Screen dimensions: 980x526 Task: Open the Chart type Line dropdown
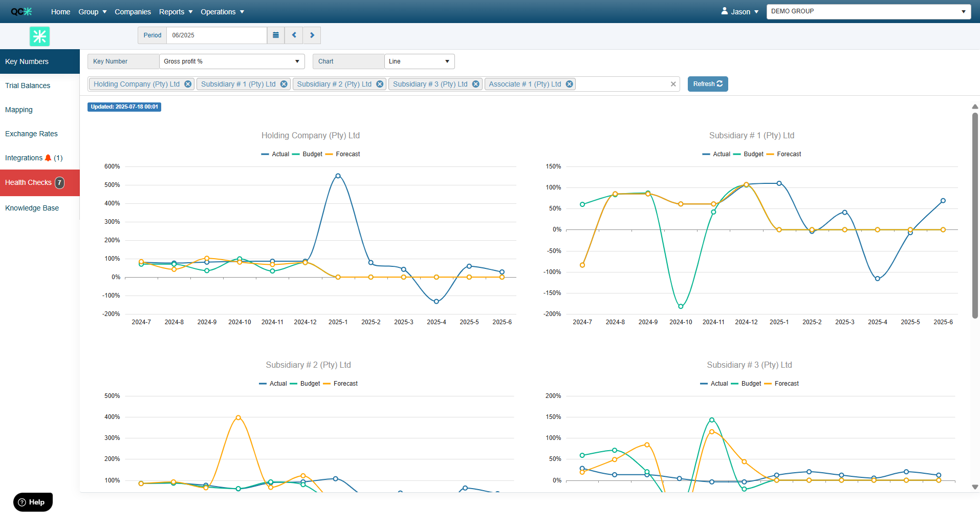click(x=419, y=61)
